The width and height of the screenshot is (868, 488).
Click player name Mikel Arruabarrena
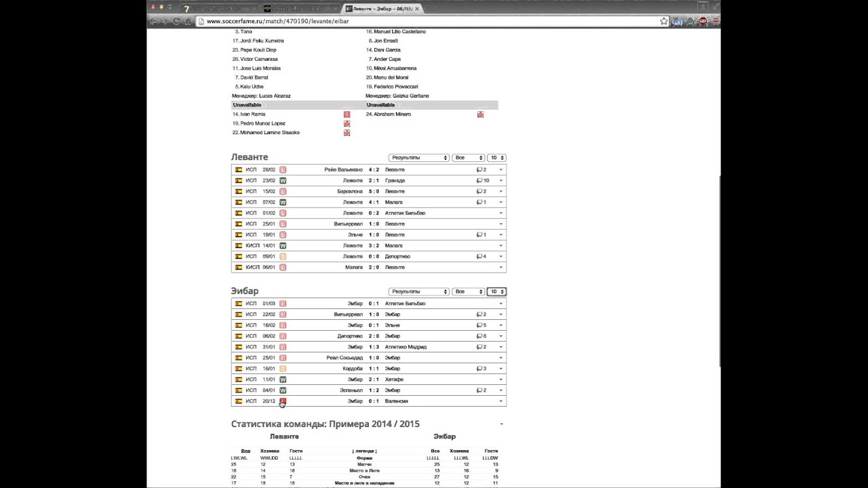point(395,68)
